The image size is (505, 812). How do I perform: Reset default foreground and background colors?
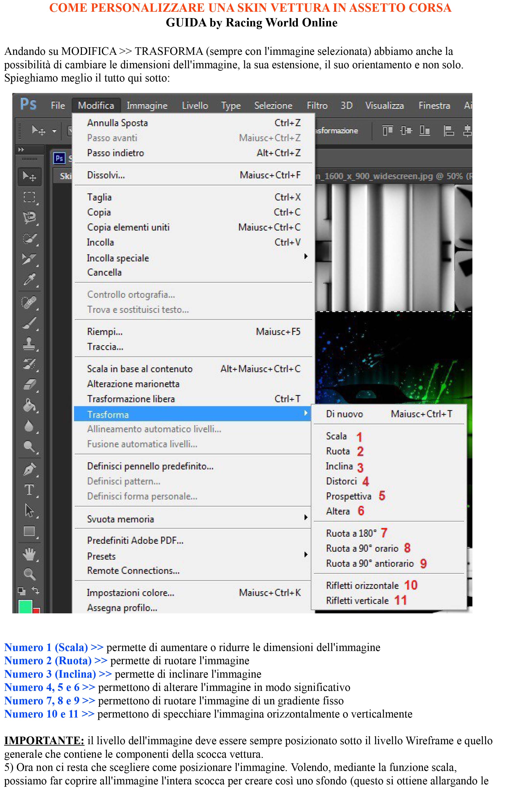[21, 591]
